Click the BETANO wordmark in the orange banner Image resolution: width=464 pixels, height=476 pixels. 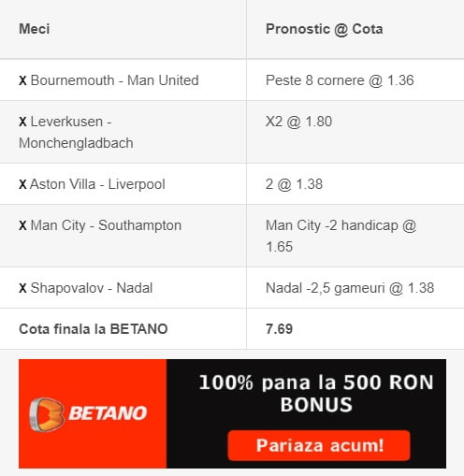[x=108, y=413]
